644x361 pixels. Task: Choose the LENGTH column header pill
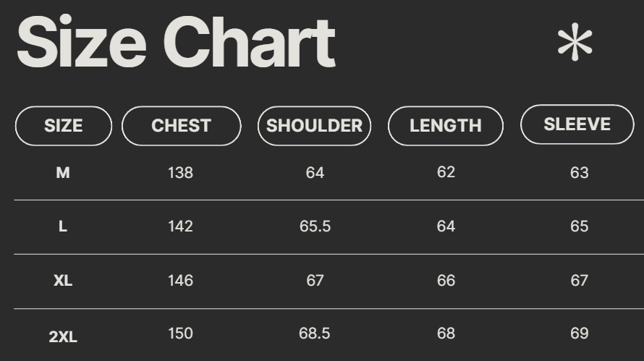445,126
